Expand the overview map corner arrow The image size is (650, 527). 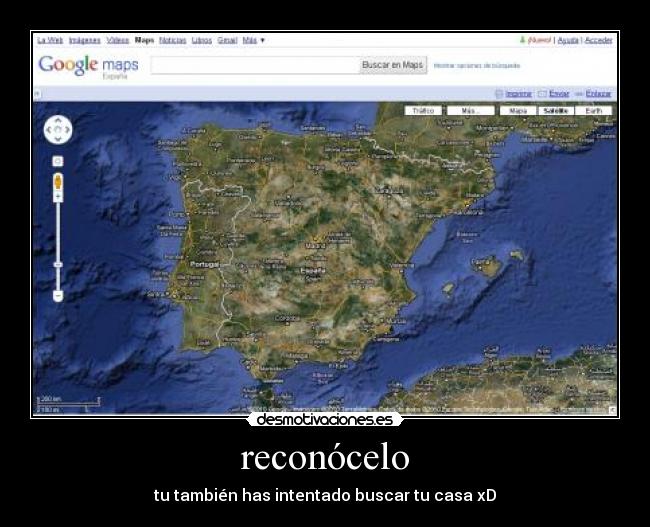pyautogui.click(x=612, y=410)
